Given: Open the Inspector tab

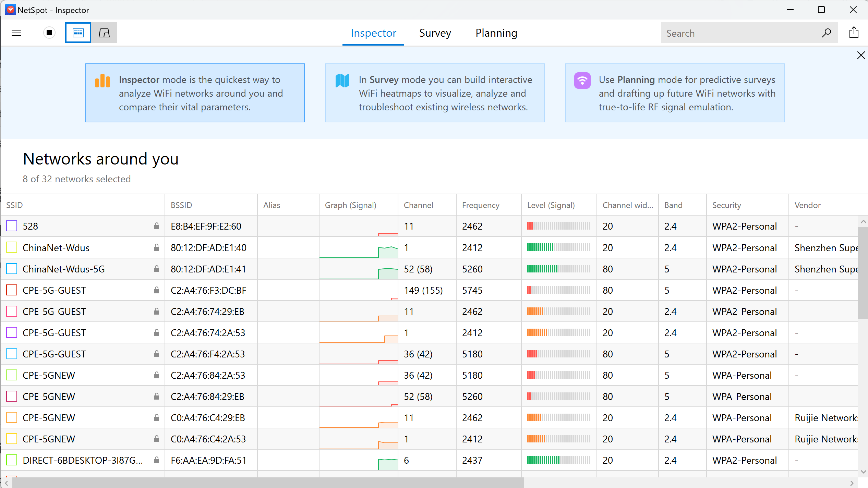Looking at the screenshot, I should click(x=373, y=33).
